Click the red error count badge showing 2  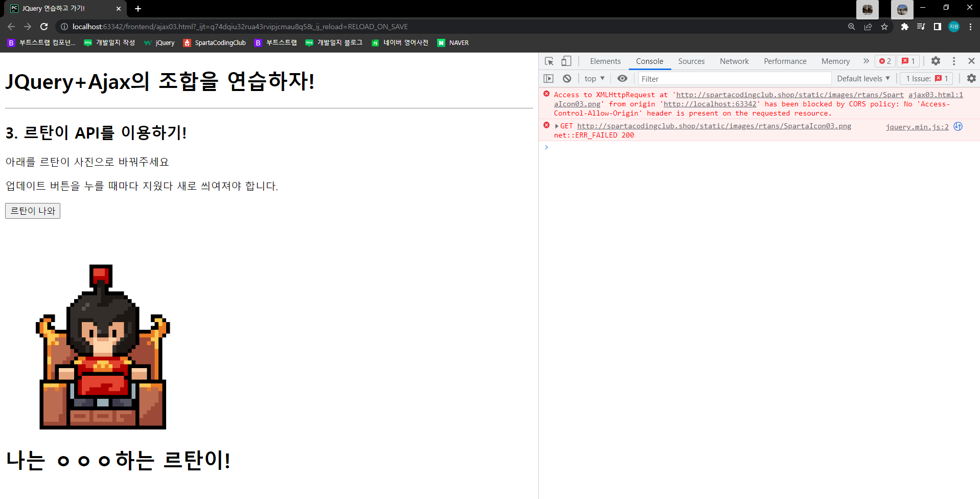point(885,61)
